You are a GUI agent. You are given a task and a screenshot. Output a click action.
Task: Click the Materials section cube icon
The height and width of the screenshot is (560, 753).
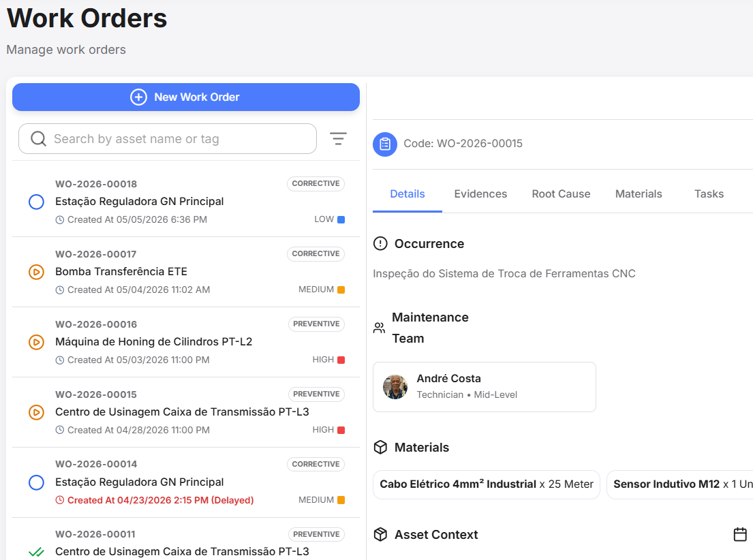(380, 447)
